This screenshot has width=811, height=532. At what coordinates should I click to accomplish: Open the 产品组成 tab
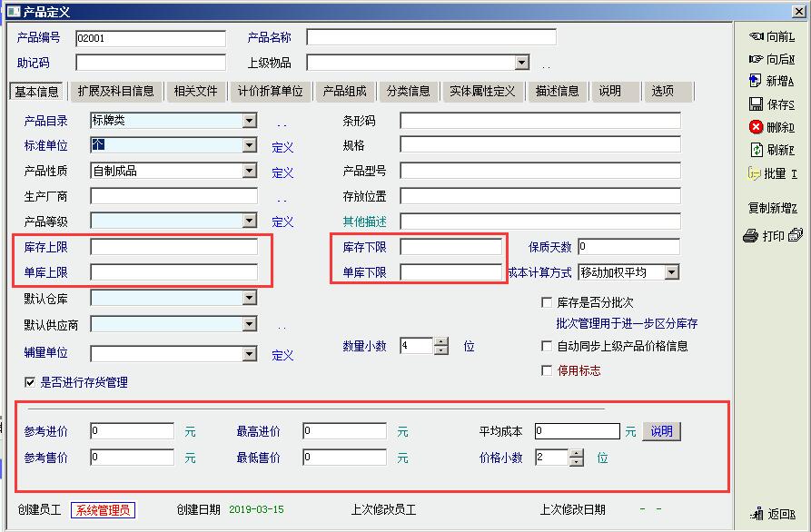click(x=344, y=92)
